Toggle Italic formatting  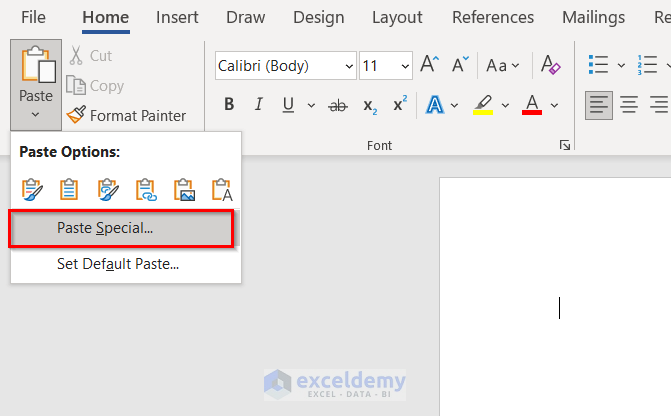tap(258, 105)
